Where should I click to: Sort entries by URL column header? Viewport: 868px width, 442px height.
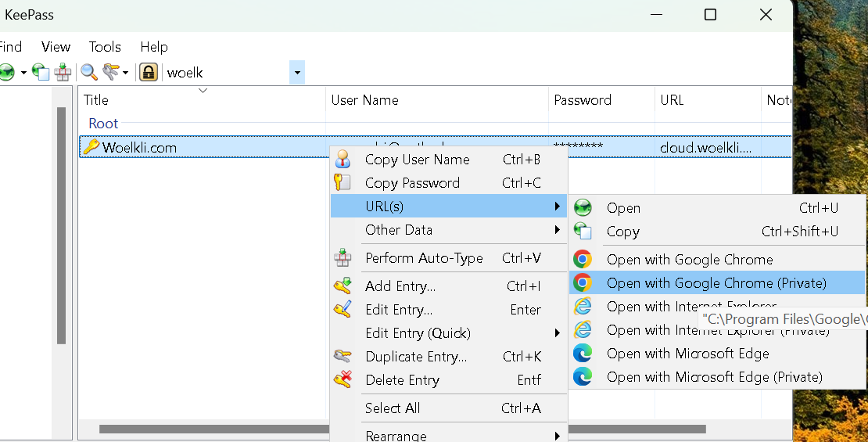(x=708, y=99)
